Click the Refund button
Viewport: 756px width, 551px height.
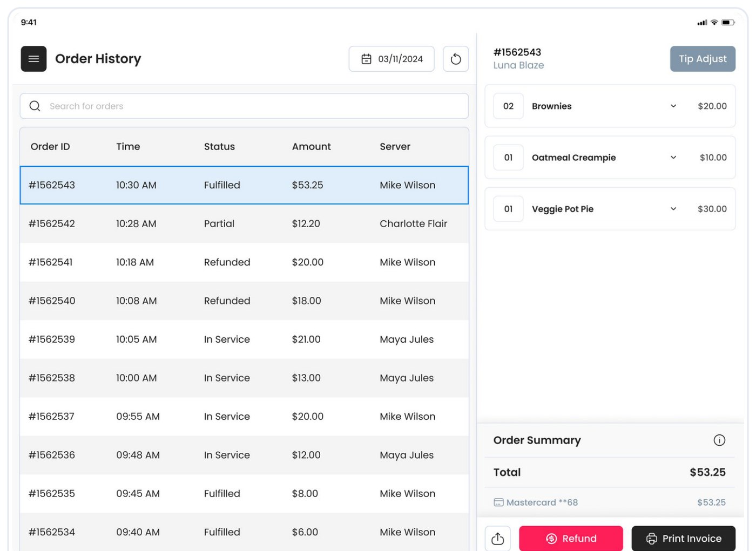pos(571,538)
